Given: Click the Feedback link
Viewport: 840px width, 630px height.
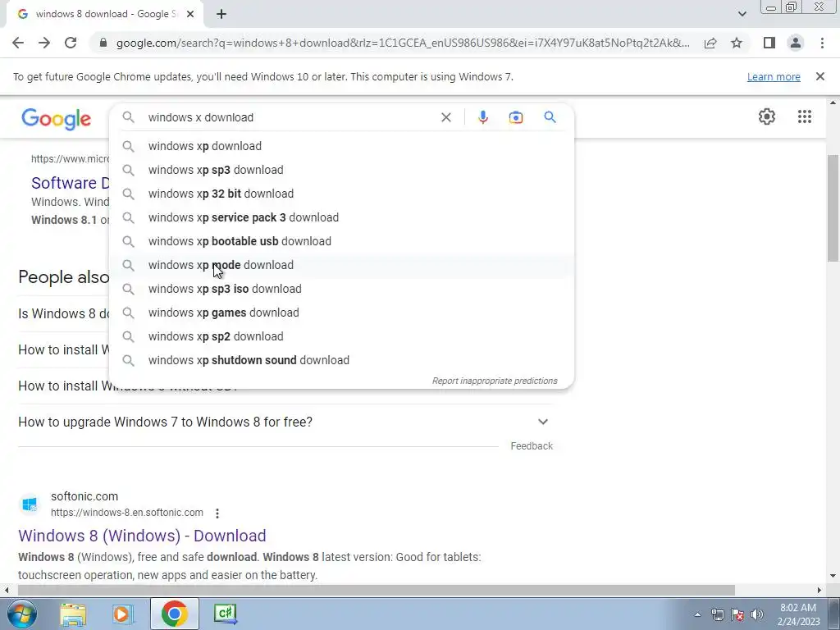Looking at the screenshot, I should coord(532,446).
